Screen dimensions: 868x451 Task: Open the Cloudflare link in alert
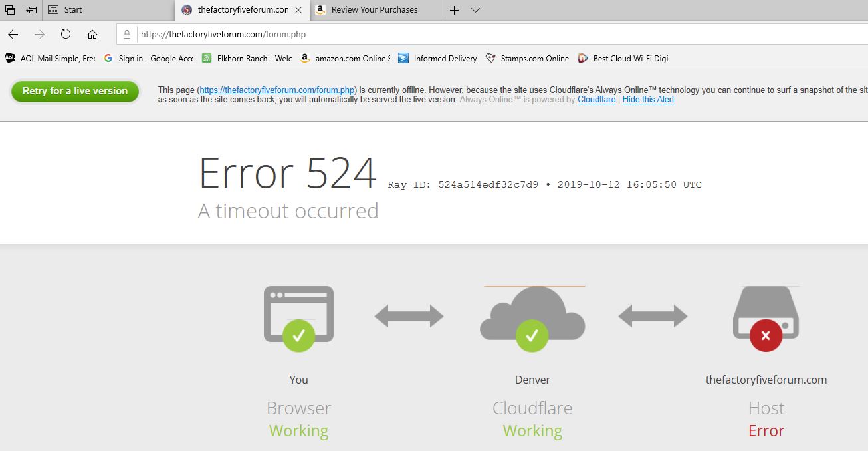[x=596, y=100]
